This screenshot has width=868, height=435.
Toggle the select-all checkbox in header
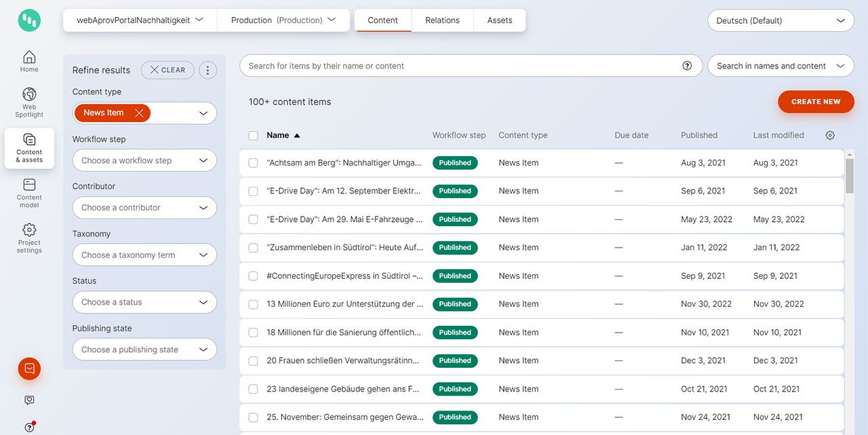(x=254, y=136)
